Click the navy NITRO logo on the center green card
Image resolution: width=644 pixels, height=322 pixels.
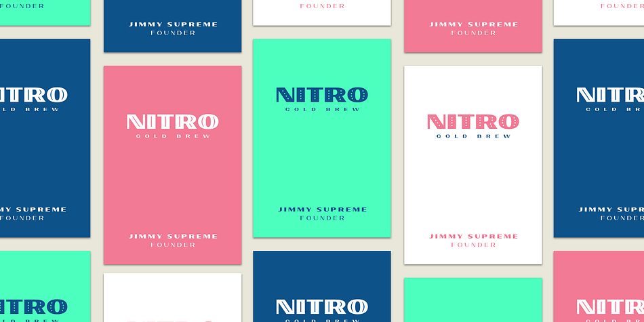coord(322,95)
